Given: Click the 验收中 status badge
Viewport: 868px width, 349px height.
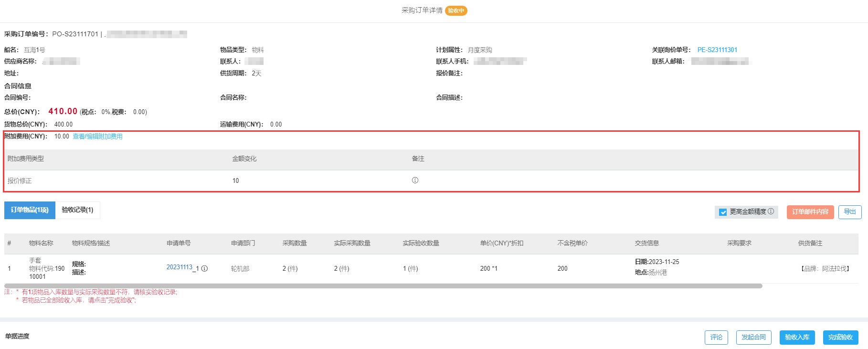Looking at the screenshot, I should click(x=456, y=11).
